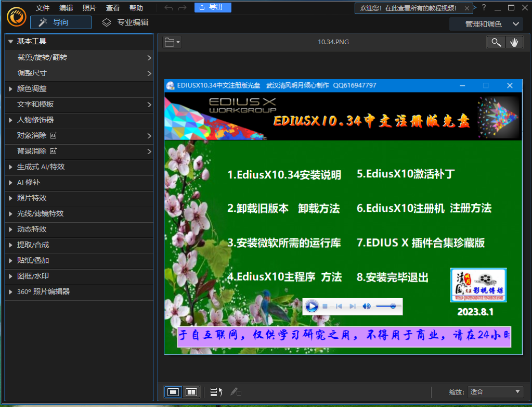Expand the 人物修饰器 section
This screenshot has width=532, height=407.
[x=79, y=120]
